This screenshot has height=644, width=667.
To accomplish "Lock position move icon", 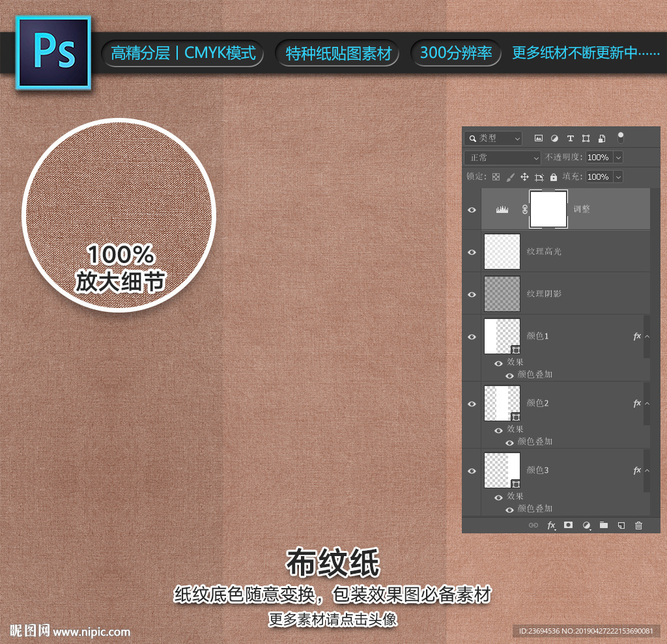I will tap(525, 177).
